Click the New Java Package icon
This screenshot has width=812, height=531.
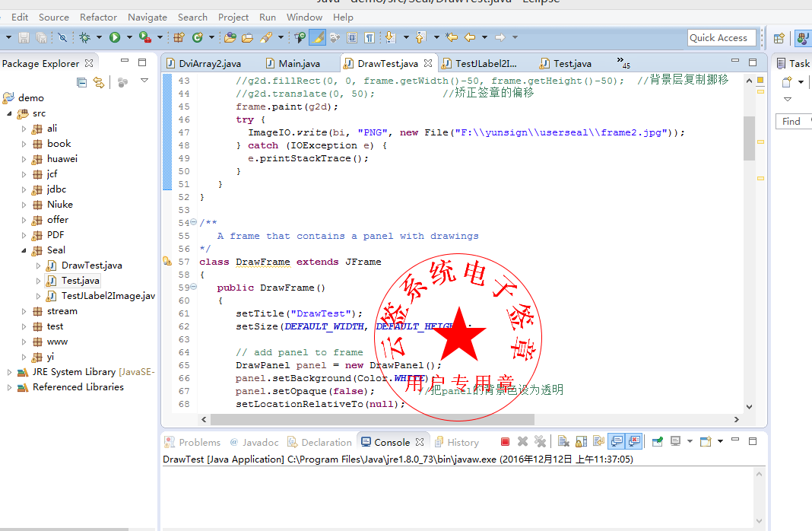[179, 37]
